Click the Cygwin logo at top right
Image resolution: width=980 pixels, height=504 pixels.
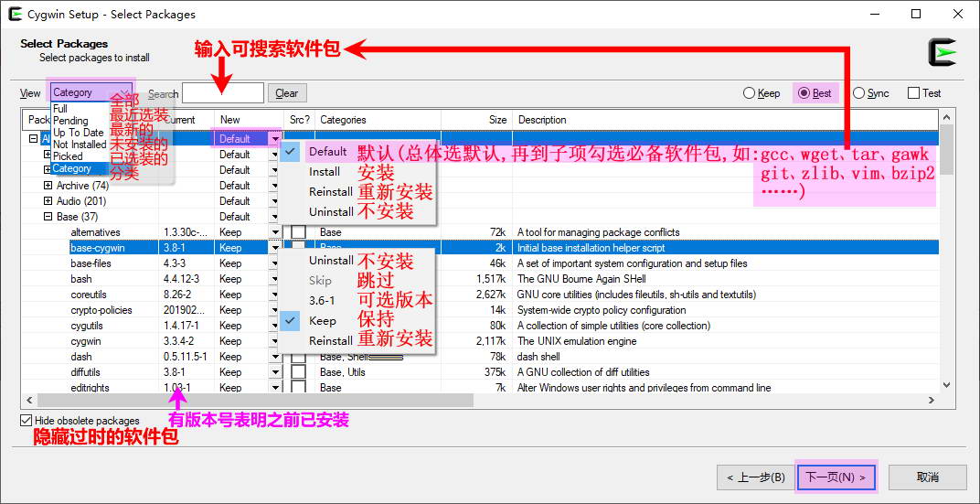pos(943,53)
